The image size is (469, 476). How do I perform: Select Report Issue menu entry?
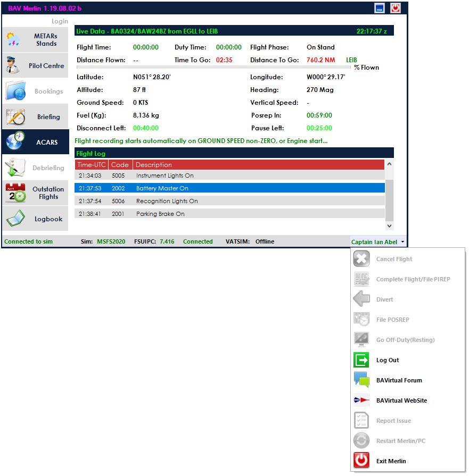(x=408, y=421)
